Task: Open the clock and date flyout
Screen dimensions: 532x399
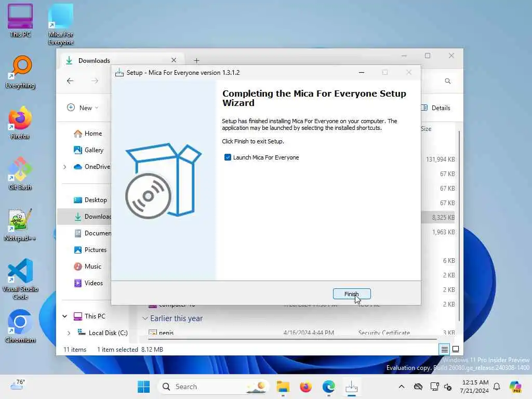Action: point(475,387)
